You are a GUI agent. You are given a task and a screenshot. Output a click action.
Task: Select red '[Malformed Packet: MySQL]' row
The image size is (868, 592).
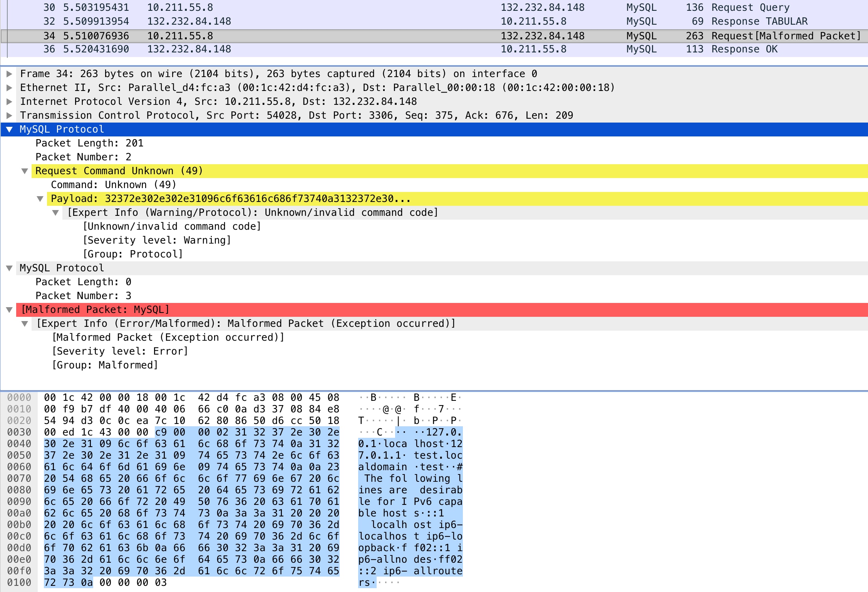click(442, 309)
